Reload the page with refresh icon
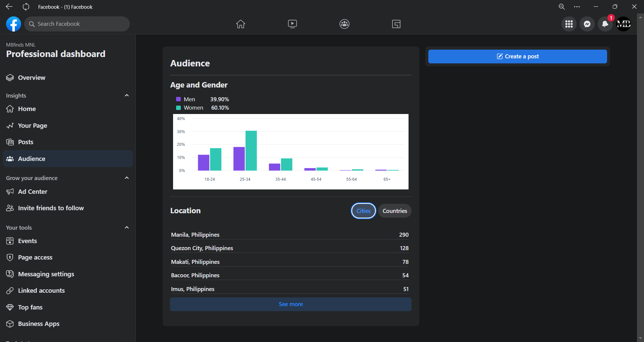Screen dimensions: 644x342 click(26, 7)
